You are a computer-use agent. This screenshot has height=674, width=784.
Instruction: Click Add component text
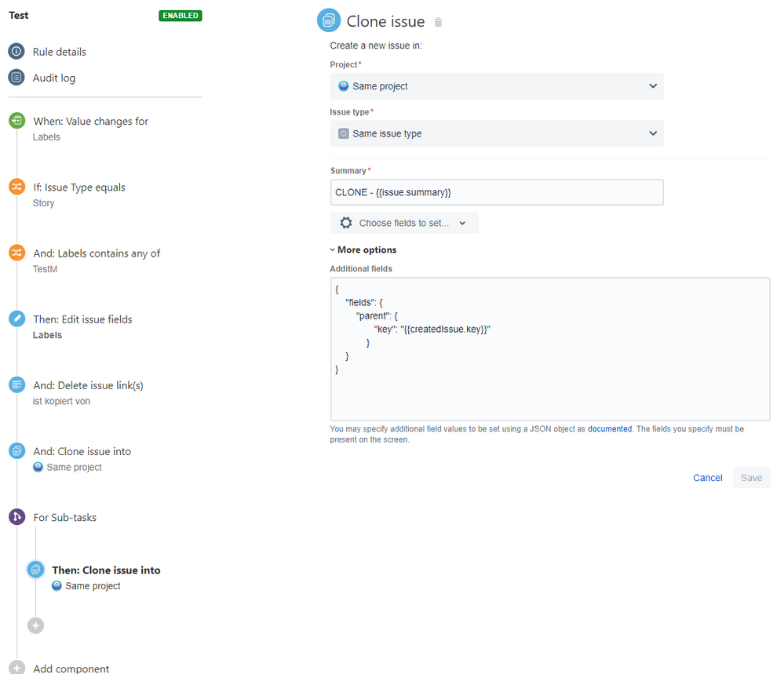71,669
